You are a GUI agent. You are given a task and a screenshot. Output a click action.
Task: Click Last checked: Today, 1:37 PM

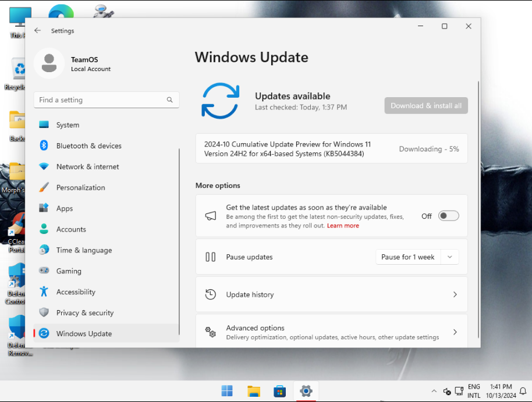(x=301, y=107)
